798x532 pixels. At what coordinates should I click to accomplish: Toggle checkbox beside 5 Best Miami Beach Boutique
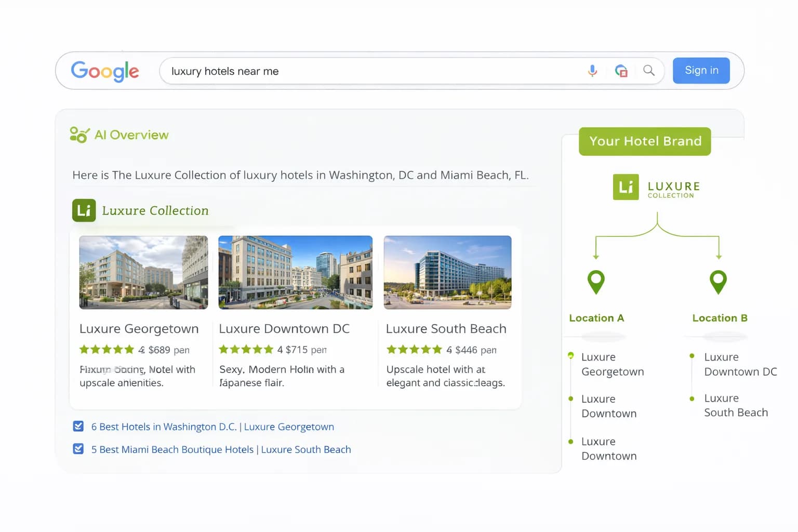pos(78,449)
